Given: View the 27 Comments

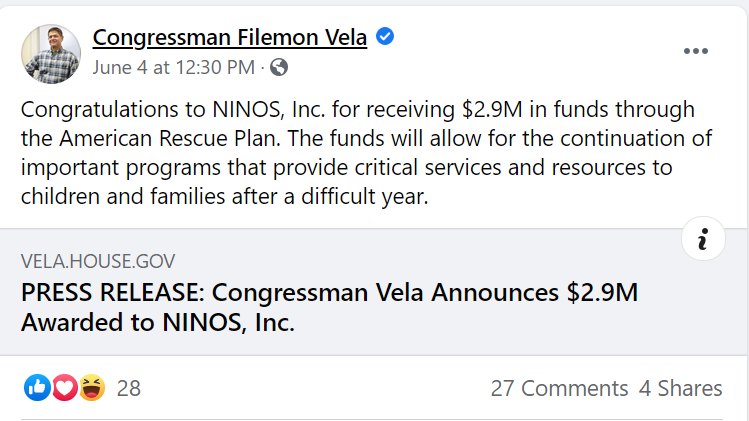Looking at the screenshot, I should pos(559,388).
